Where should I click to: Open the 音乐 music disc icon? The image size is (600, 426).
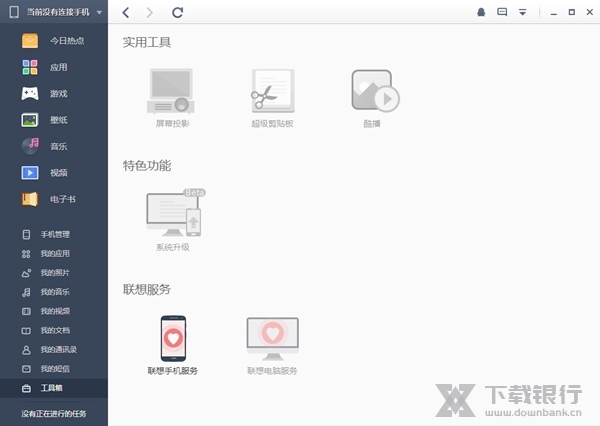point(30,146)
